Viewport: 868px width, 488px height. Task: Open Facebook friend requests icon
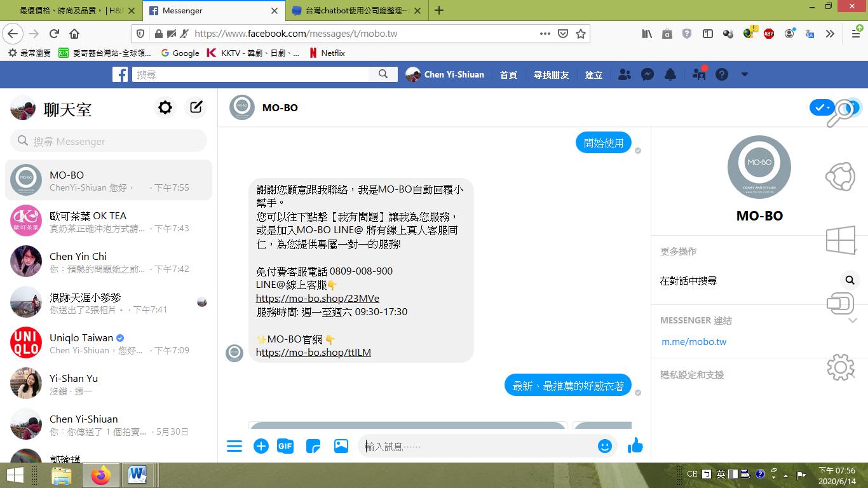click(625, 74)
